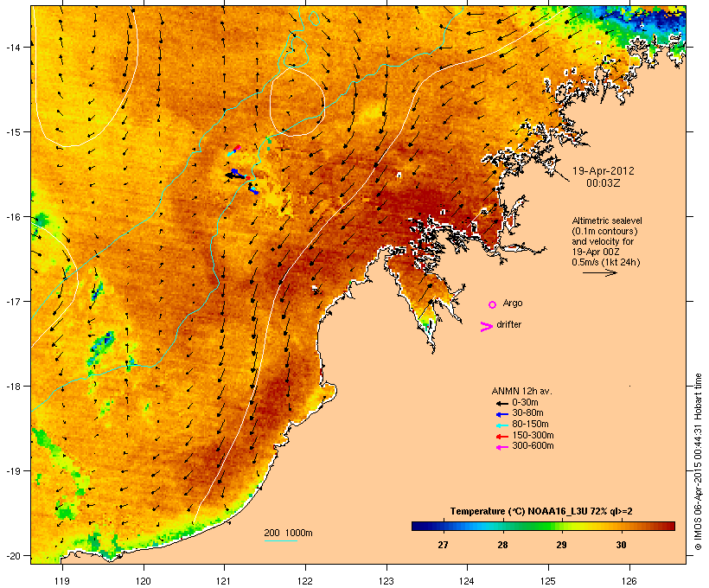709x588 pixels.
Task: Click the latitude axis label -20
Action: pos(13,555)
